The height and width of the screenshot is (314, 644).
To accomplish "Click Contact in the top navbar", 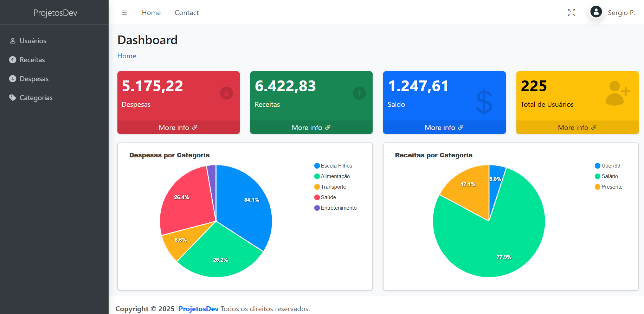I will 187,13.
